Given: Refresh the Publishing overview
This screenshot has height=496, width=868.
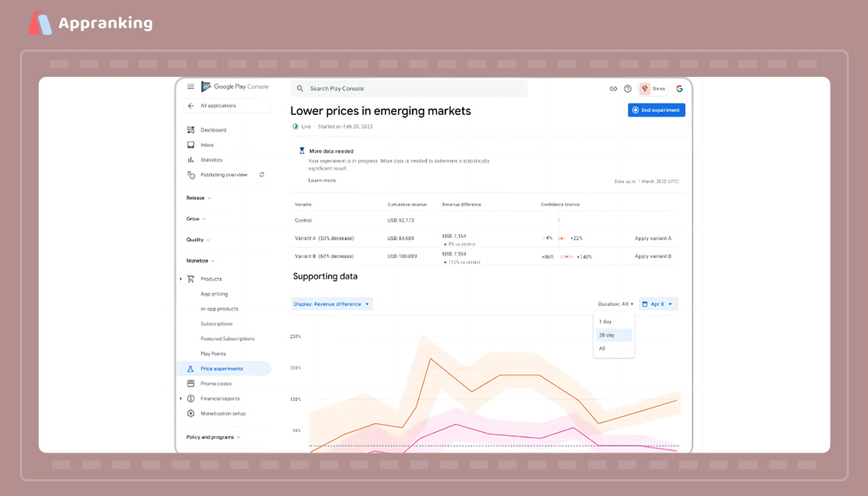Looking at the screenshot, I should 261,174.
